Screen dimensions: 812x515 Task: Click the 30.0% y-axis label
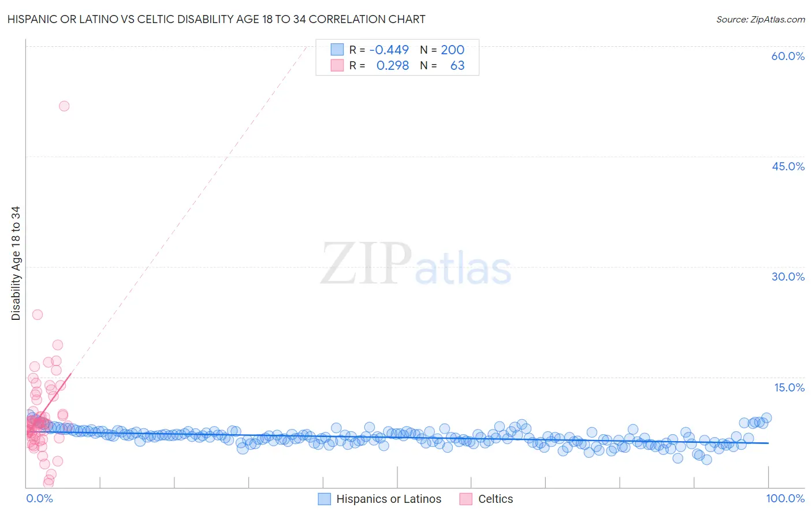(788, 277)
